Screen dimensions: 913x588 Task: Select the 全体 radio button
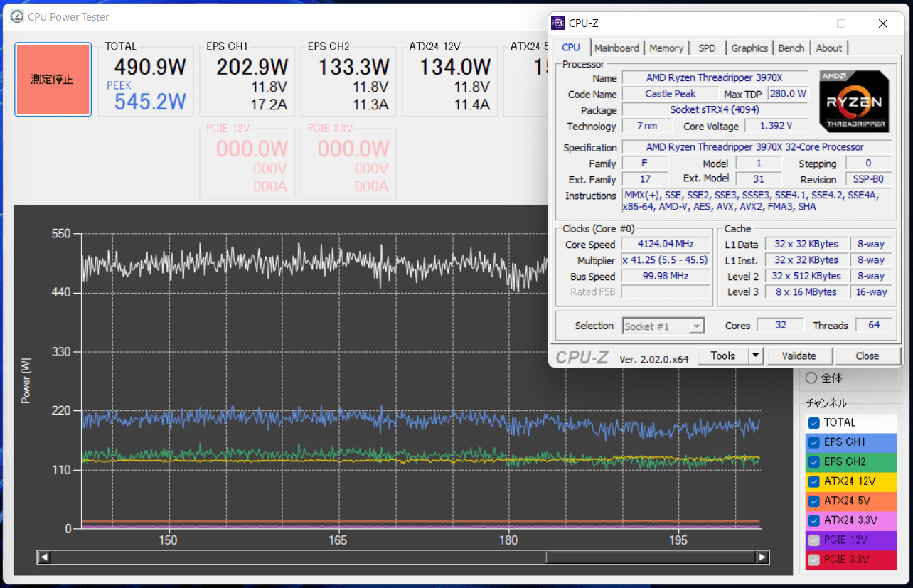pos(811,378)
